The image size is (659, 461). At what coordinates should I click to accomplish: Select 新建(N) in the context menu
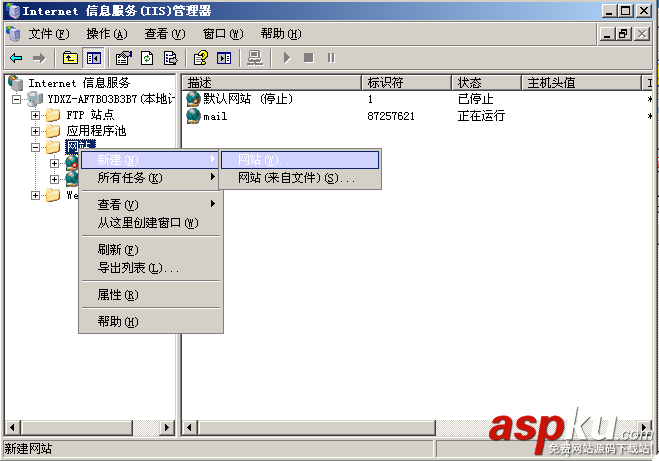click(150, 160)
